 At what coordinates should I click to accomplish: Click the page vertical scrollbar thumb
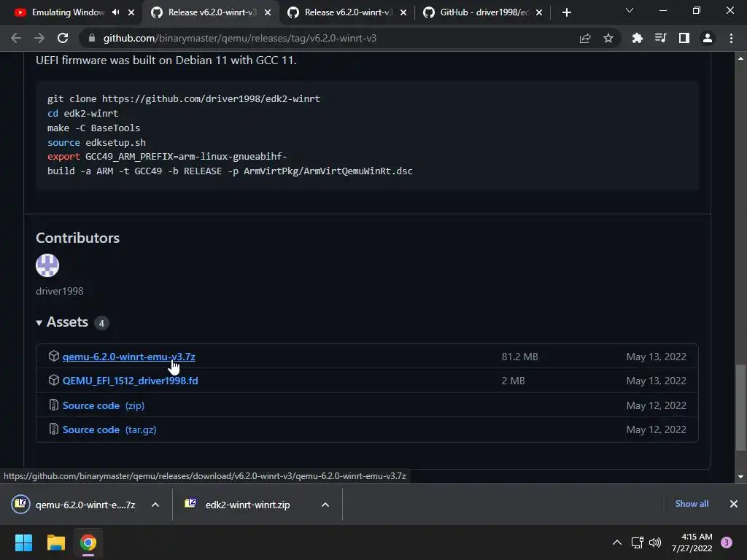click(740, 407)
